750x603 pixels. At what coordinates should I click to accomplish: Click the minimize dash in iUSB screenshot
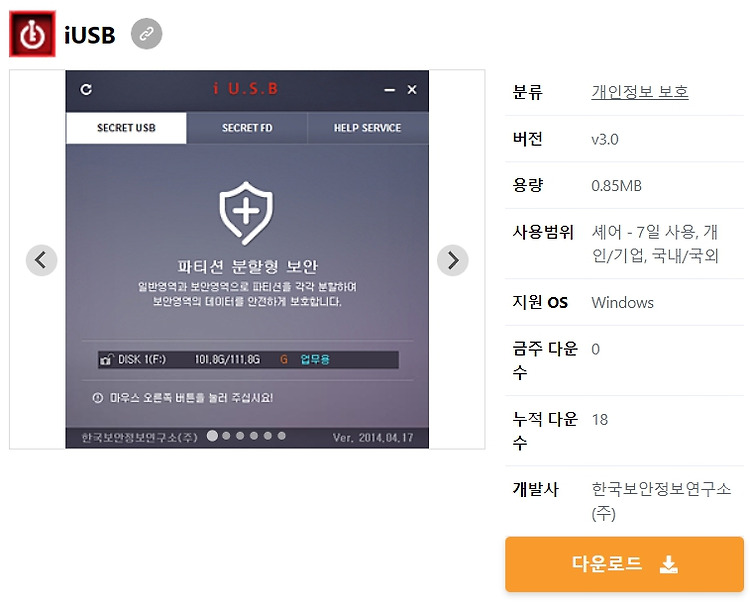pos(390,90)
